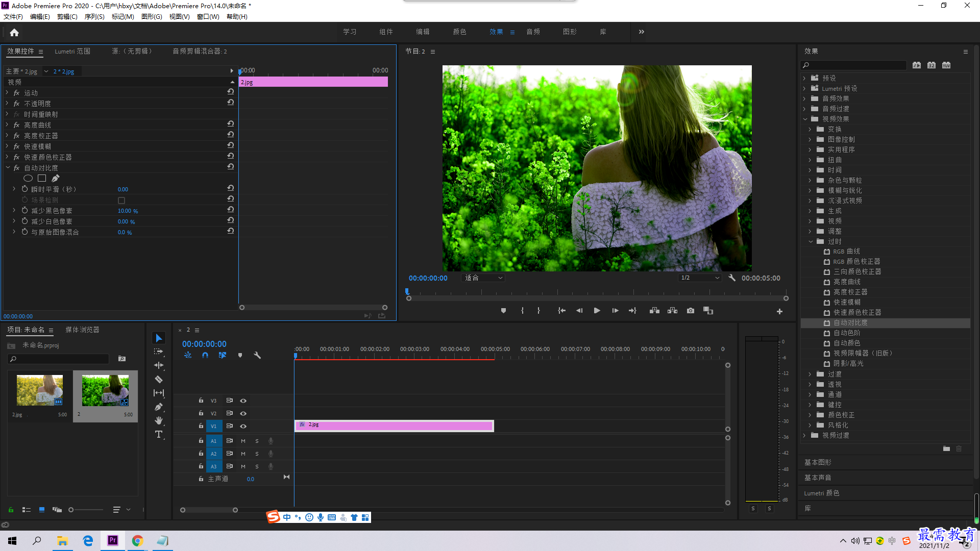The width and height of the screenshot is (980, 551).
Task: Switch to the 媒体浏览器 tab
Action: click(x=82, y=330)
